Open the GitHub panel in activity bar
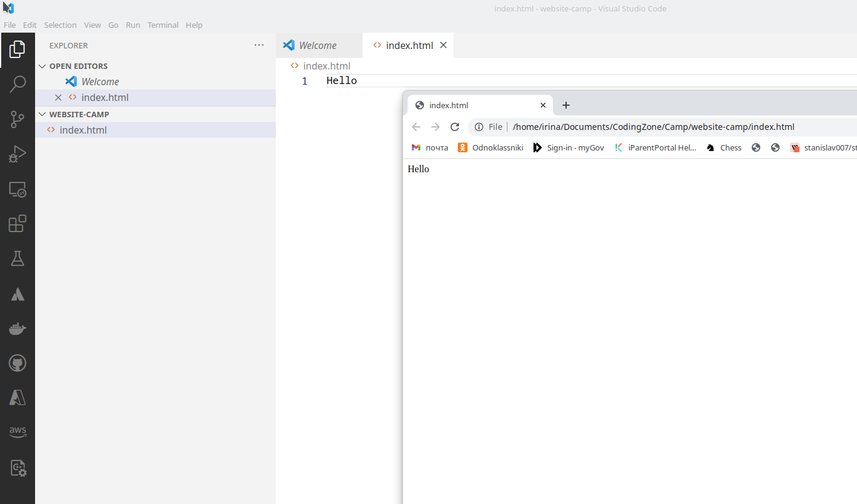Screen dimensions: 857x504 tap(18, 363)
